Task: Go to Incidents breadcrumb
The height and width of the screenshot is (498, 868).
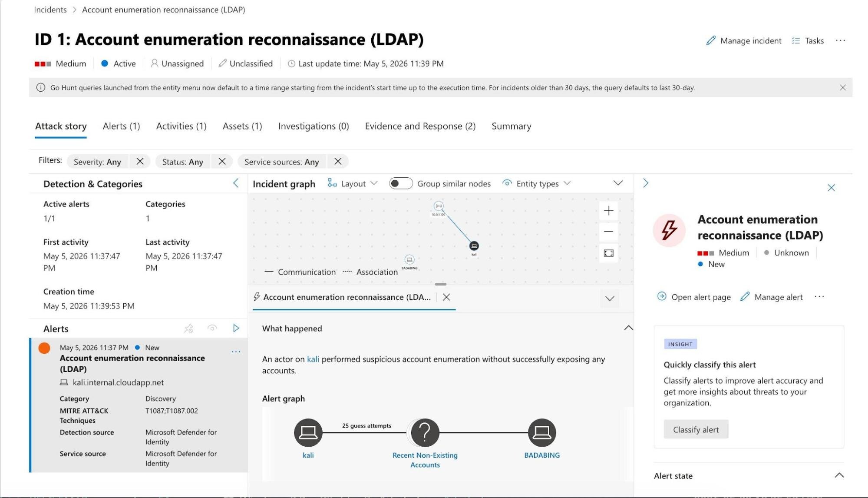Action: [x=50, y=10]
